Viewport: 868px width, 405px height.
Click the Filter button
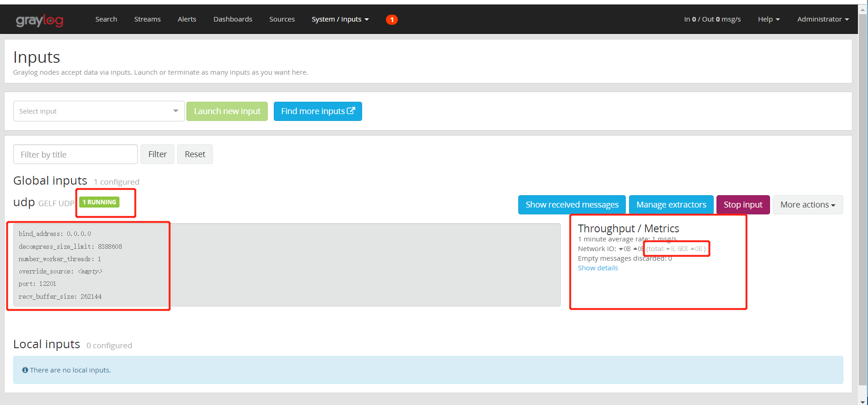point(157,154)
